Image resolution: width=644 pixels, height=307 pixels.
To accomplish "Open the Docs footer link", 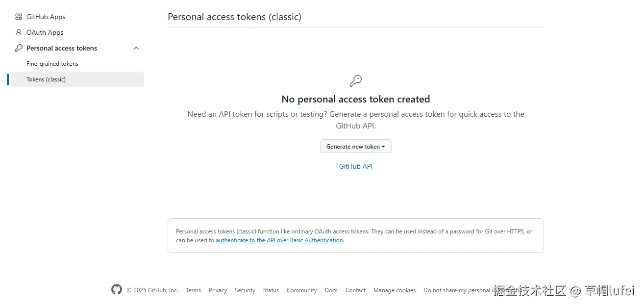I will click(x=331, y=290).
